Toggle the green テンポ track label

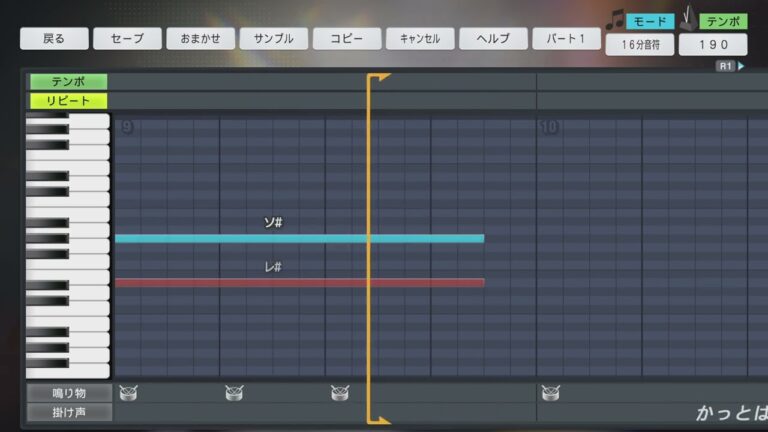[68, 82]
